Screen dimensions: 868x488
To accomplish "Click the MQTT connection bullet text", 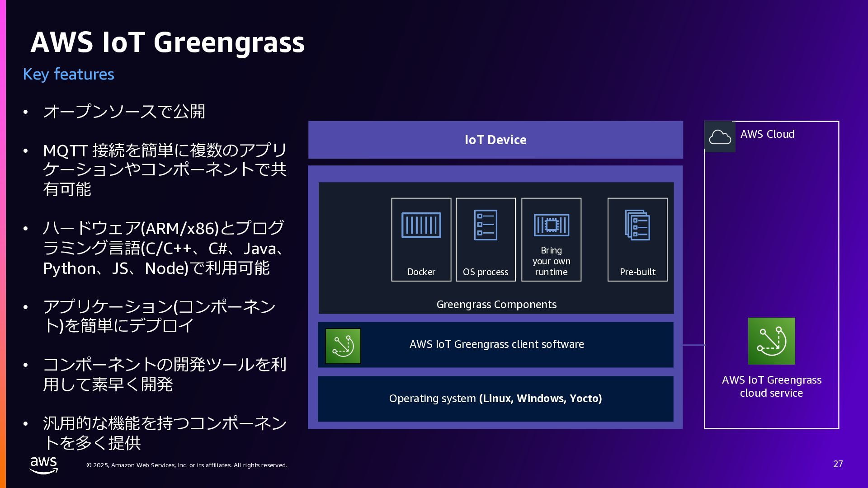I will [x=165, y=169].
